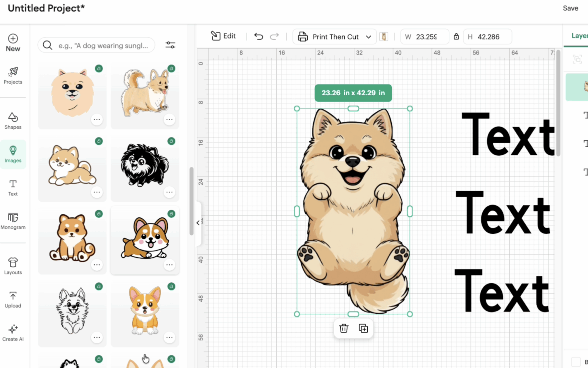Click the Redo arrow
Screen dimensions: 588x368
pos(274,36)
